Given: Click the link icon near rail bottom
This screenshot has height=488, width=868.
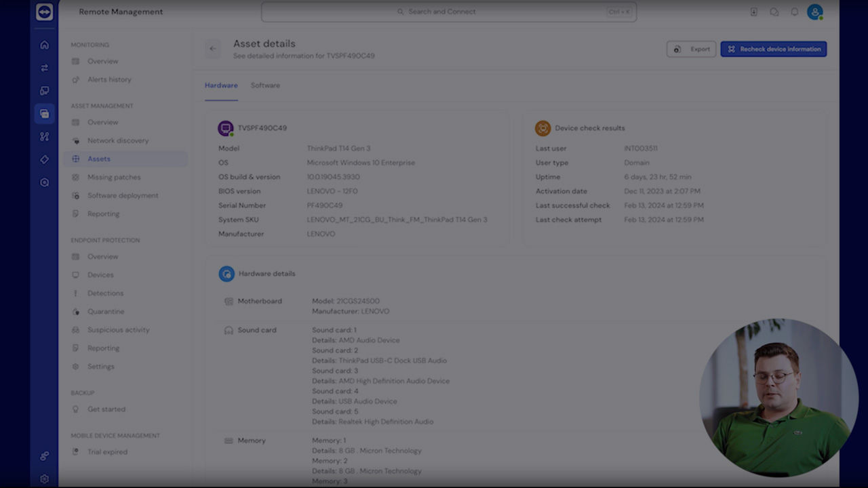Looking at the screenshot, I should click(44, 456).
